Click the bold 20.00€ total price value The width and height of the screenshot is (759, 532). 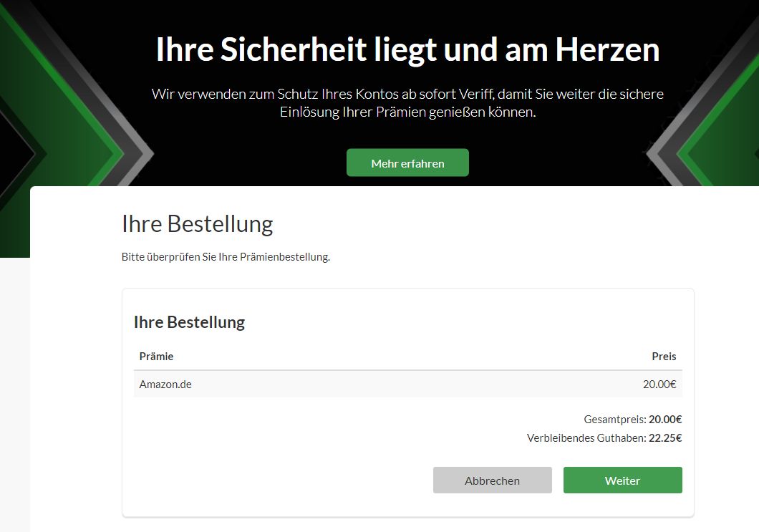point(665,420)
